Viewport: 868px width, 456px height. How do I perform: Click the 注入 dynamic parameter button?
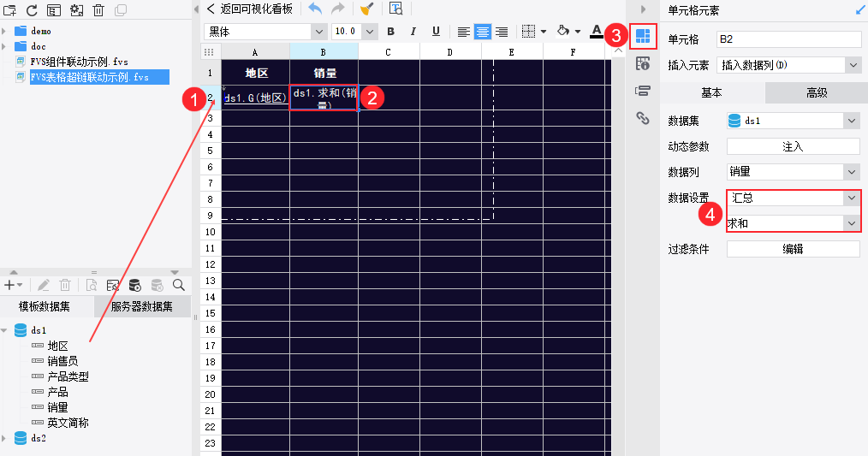click(794, 146)
